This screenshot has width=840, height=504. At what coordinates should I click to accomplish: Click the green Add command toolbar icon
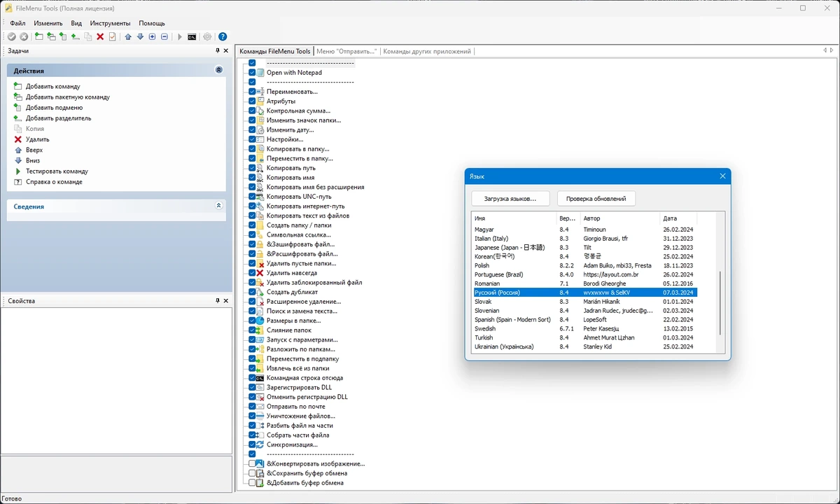(39, 36)
